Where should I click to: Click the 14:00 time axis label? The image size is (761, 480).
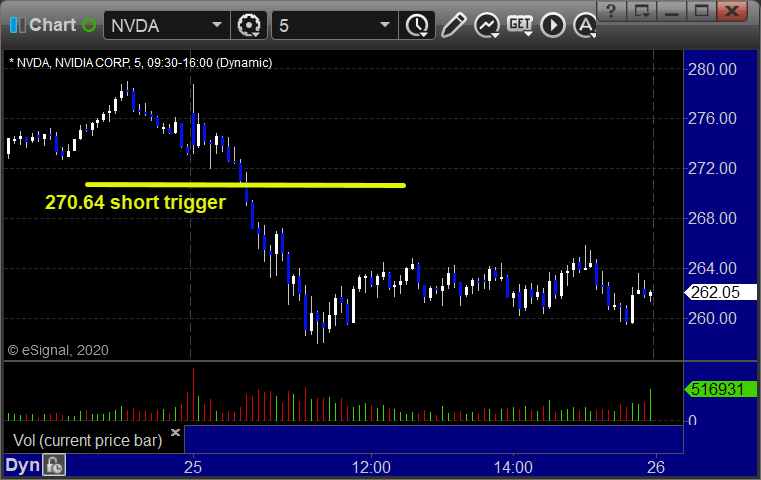coord(513,467)
